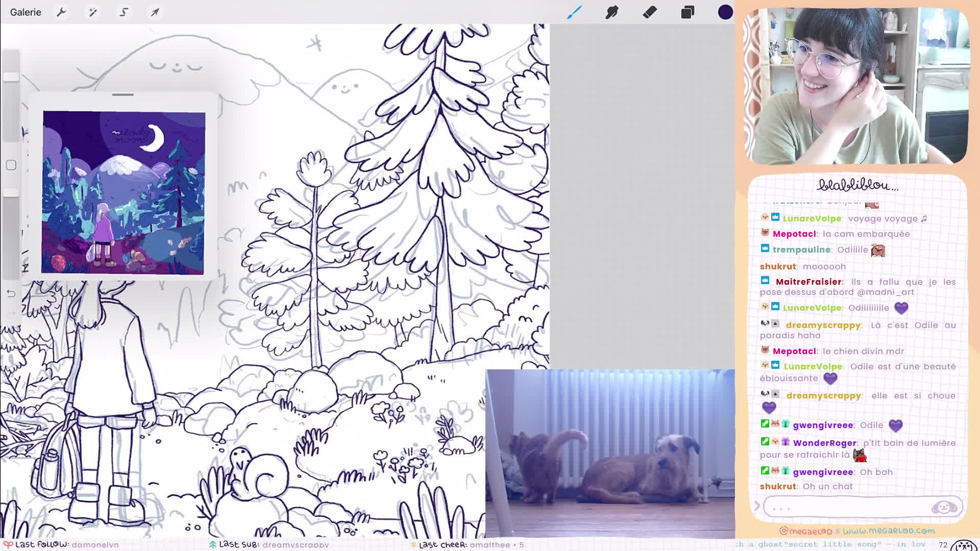This screenshot has height=551, width=980.
Task: Click the subscriber badge beside MaitreFraisier
Action: pos(765,280)
